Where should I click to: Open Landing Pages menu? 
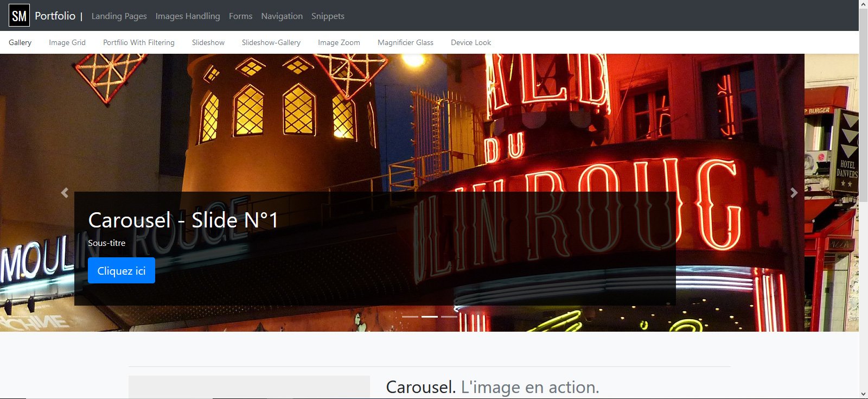(119, 16)
